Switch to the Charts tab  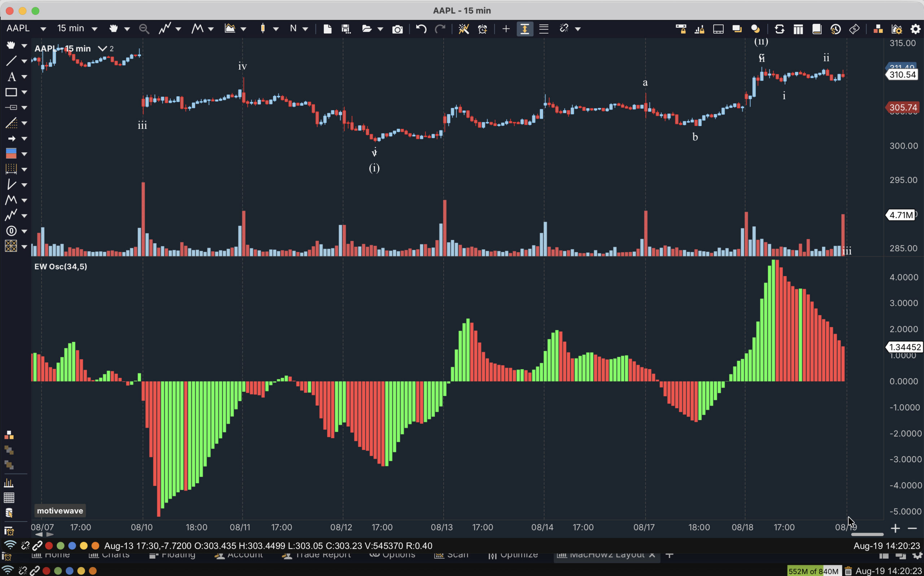pos(109,555)
